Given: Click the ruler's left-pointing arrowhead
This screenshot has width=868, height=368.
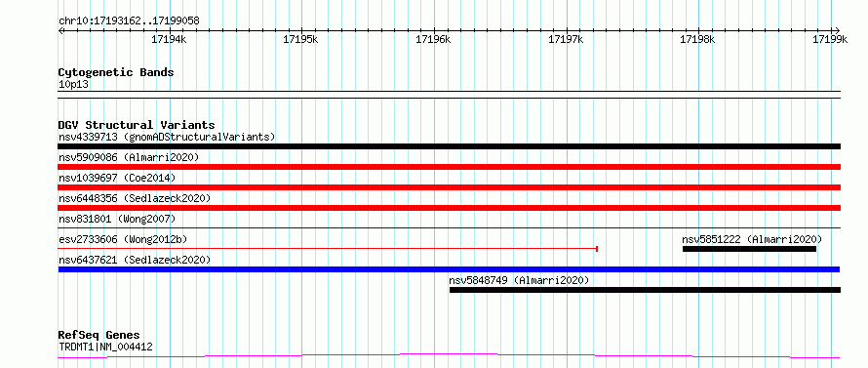Looking at the screenshot, I should click(x=60, y=30).
